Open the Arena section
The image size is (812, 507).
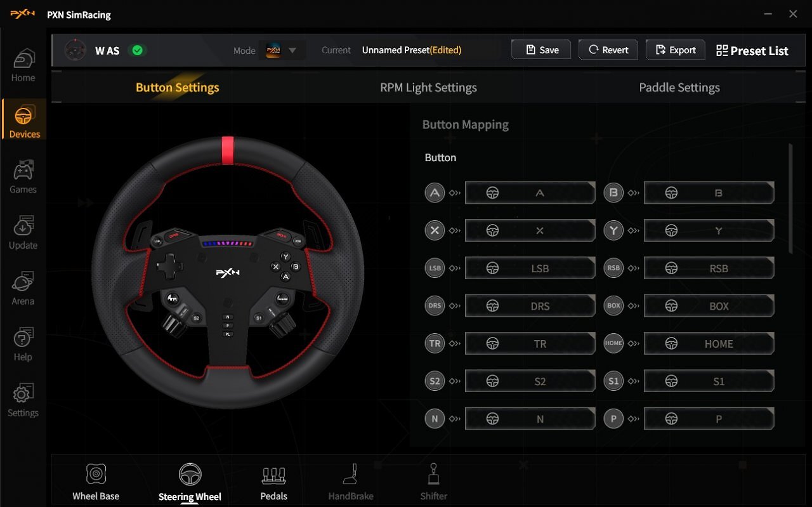(x=23, y=289)
